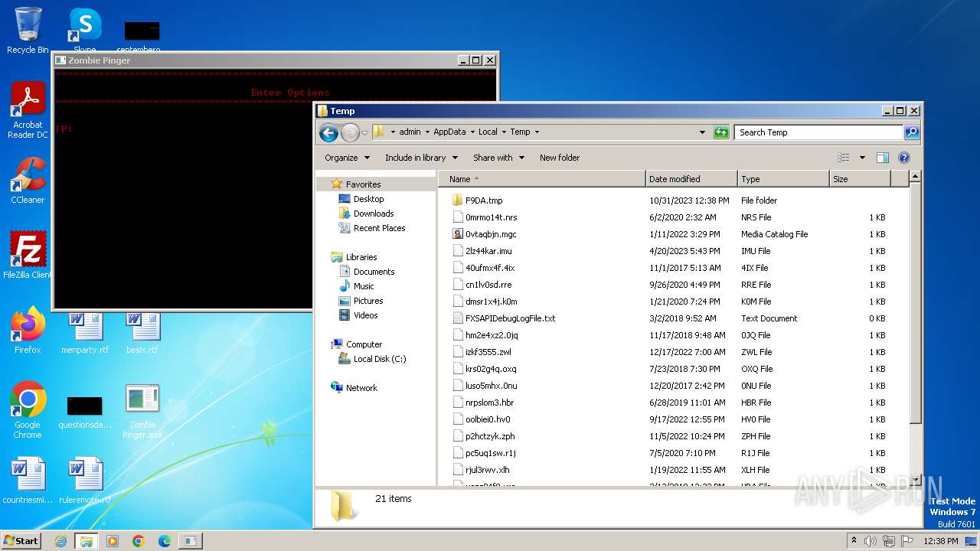The height and width of the screenshot is (551, 980).
Task: Open ruleremote.rtf desktop file
Action: pyautogui.click(x=85, y=481)
